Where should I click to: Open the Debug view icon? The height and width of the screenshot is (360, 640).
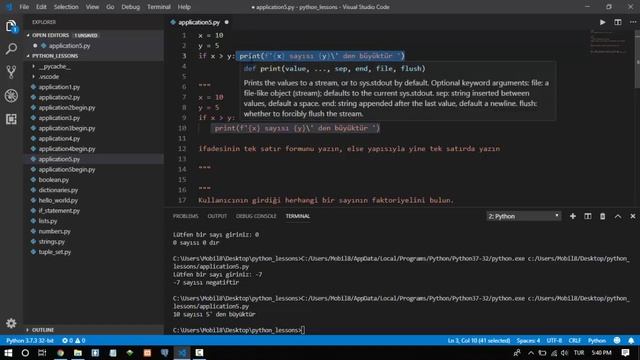tap(11, 96)
